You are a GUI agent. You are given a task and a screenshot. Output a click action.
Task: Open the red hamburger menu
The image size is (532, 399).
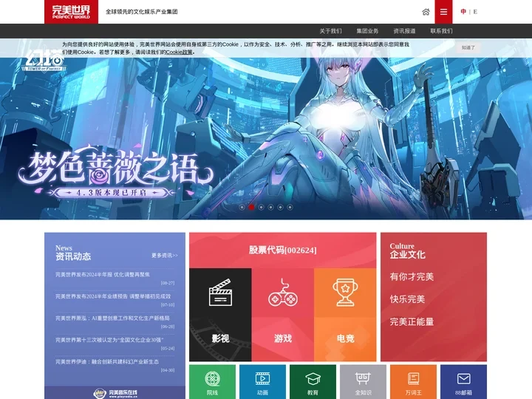(443, 12)
